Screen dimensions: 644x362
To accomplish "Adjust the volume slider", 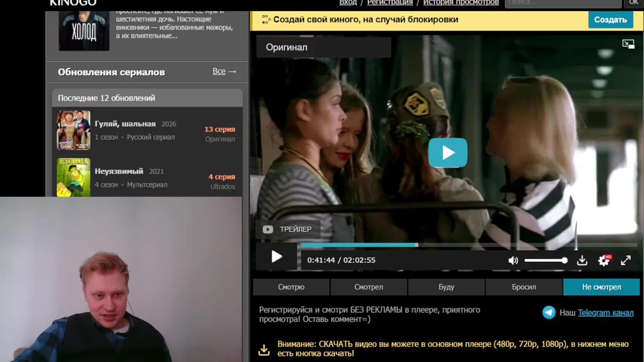I will point(546,260).
